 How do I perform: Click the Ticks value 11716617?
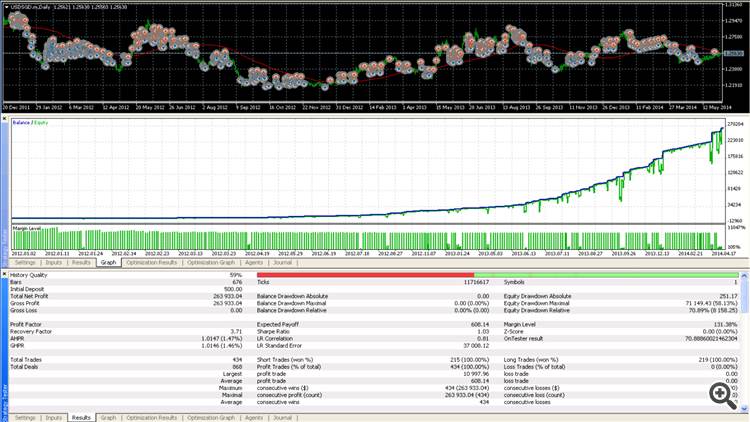coord(476,282)
